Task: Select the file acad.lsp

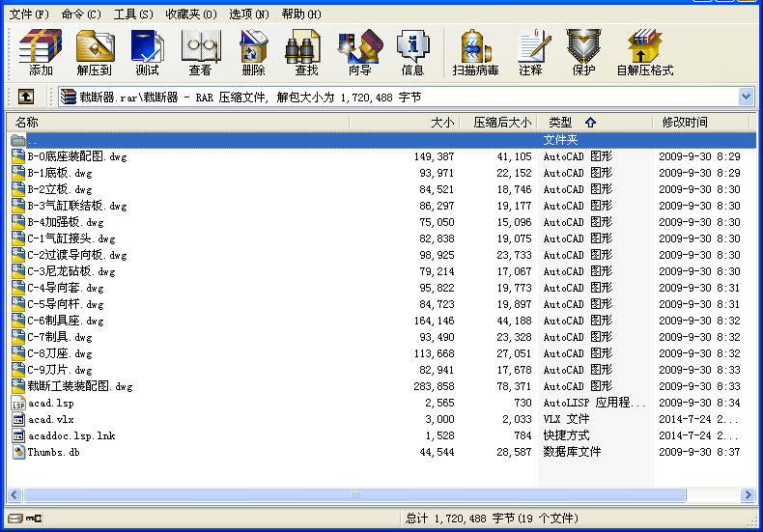Action: (50, 403)
